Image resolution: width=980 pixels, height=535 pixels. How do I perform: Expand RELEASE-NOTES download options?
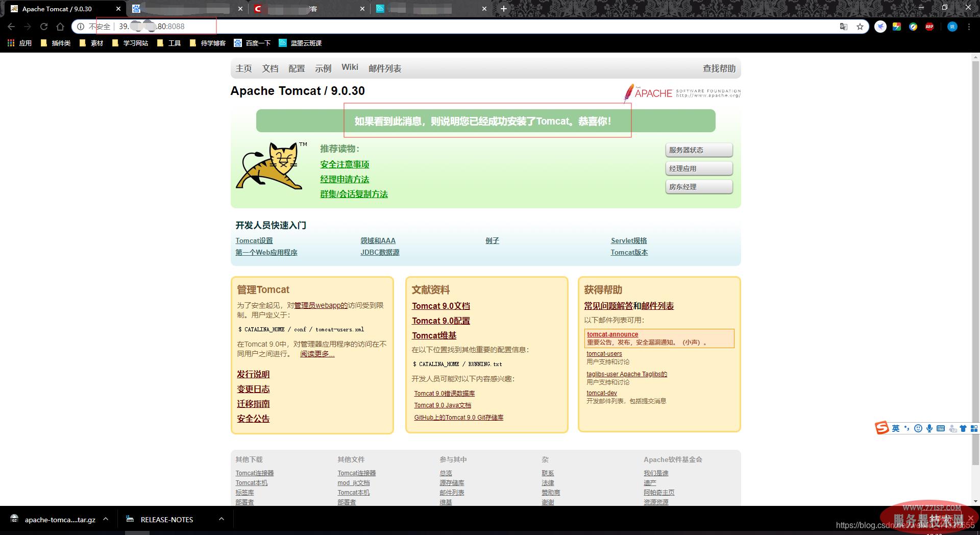coord(222,519)
